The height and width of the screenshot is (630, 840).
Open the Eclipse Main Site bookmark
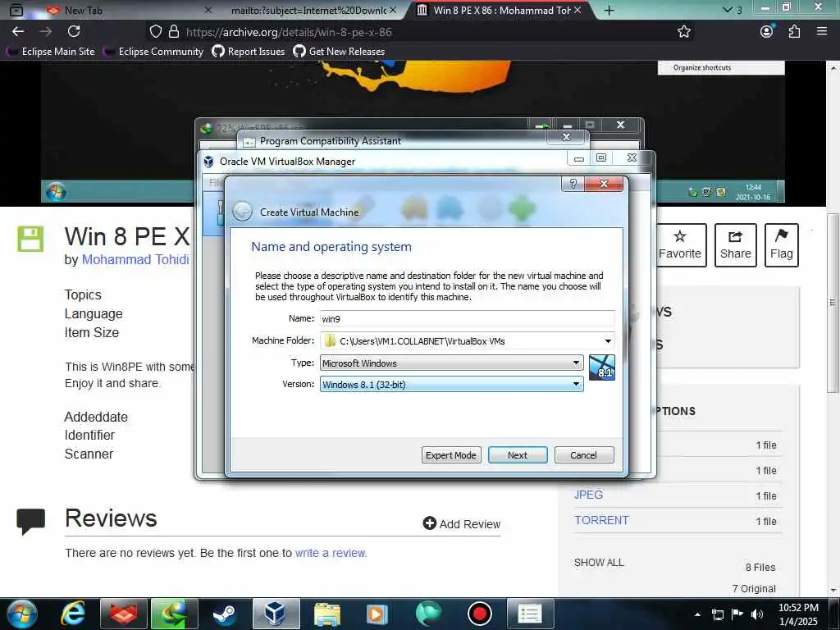click(51, 52)
